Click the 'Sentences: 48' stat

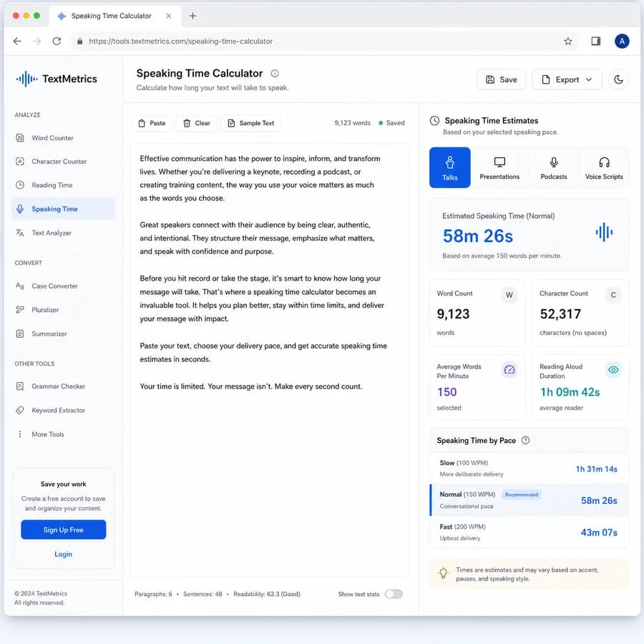coord(203,594)
